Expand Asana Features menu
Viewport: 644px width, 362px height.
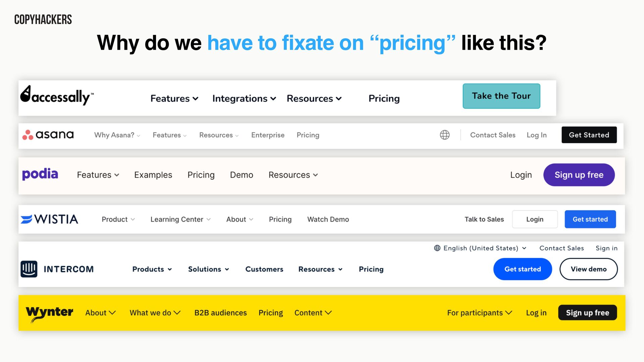click(169, 135)
